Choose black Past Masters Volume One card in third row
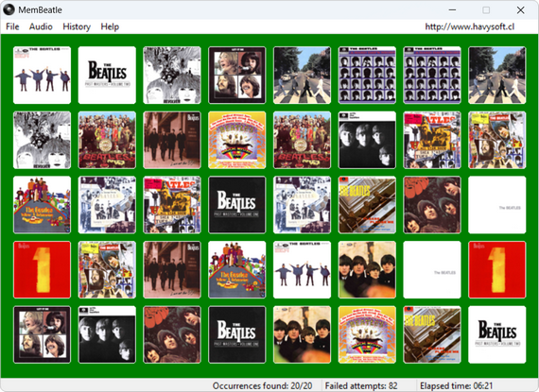This screenshot has height=392, width=539. (237, 205)
